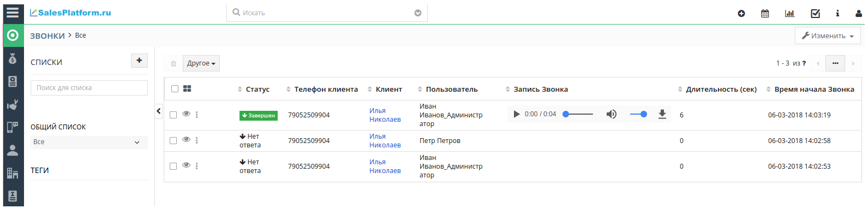Viewport: 868px width, 208px height.
Task: Add a new list with plus button
Action: pos(139,61)
